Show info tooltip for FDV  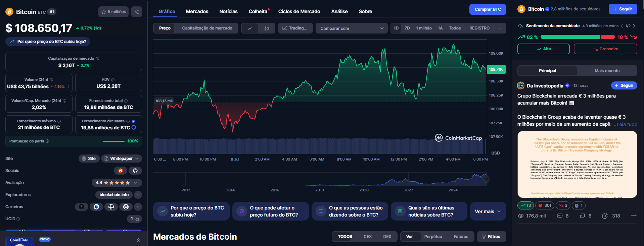[113, 80]
